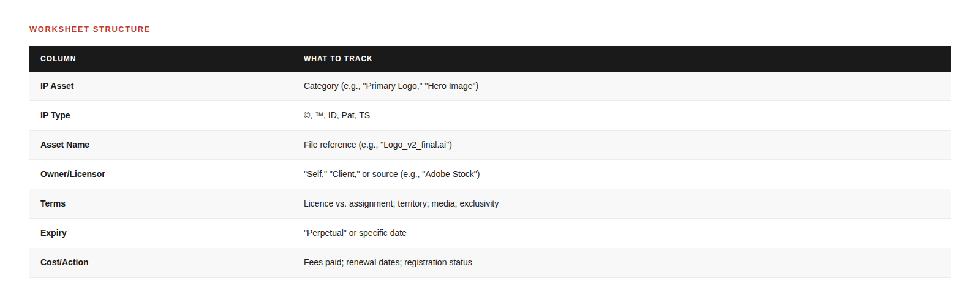Click the © copyright symbol
Image resolution: width=980 pixels, height=307 pixels.
307,116
